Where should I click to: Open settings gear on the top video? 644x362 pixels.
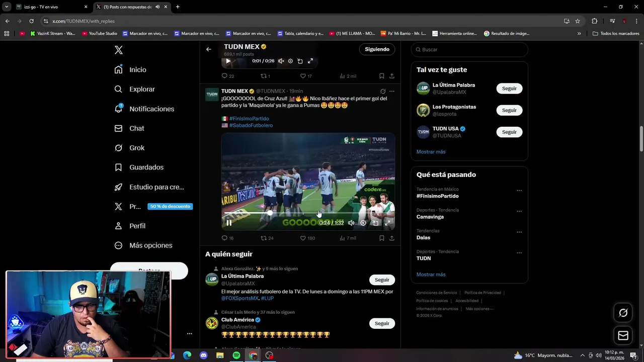[x=290, y=61]
